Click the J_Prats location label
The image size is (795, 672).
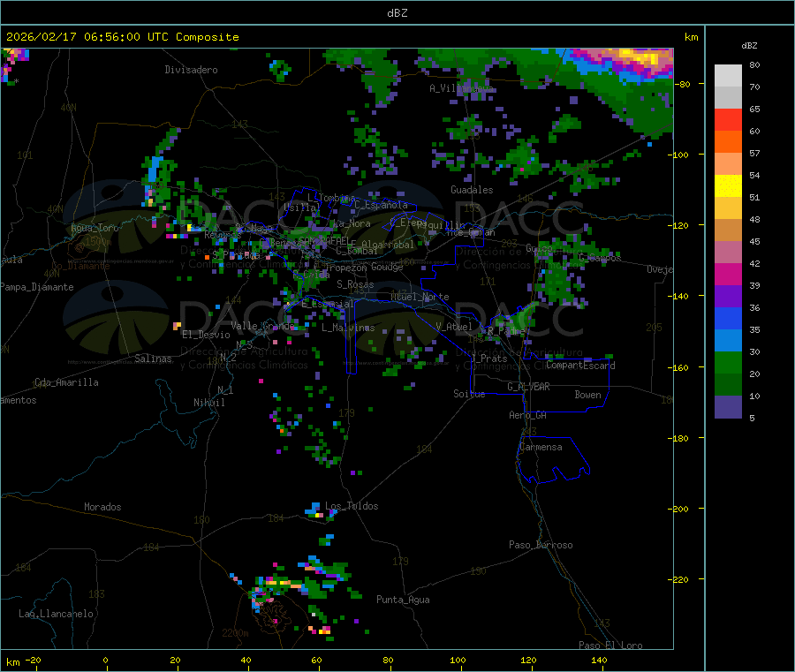click(x=488, y=359)
